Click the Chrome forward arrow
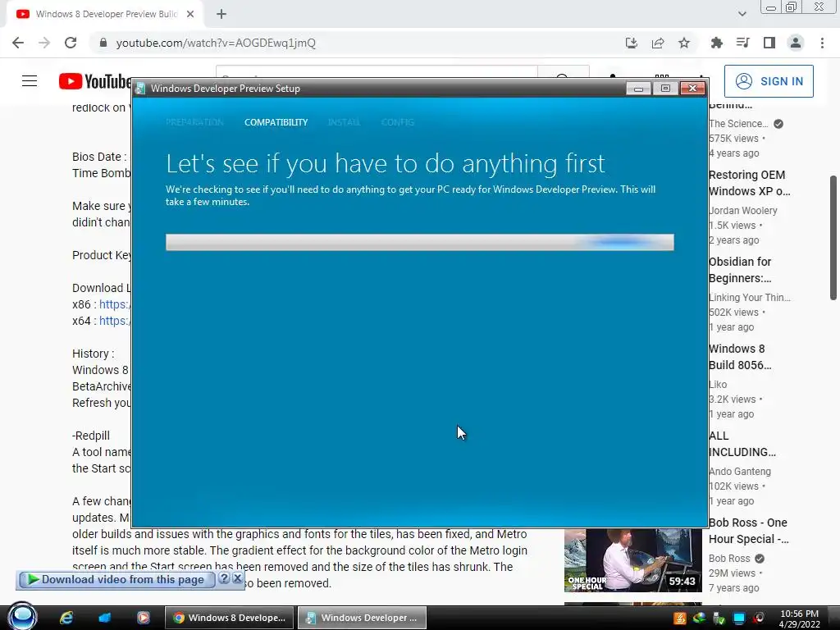 click(x=44, y=43)
